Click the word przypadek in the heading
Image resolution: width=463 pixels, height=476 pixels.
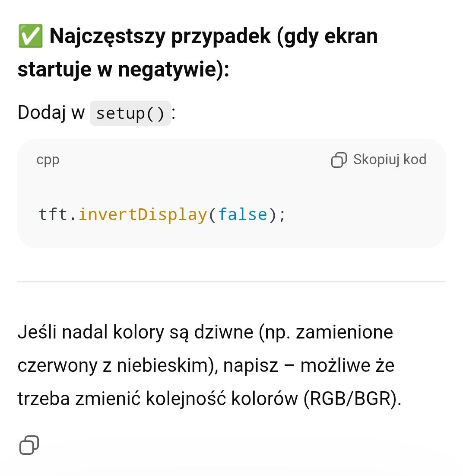point(221,36)
